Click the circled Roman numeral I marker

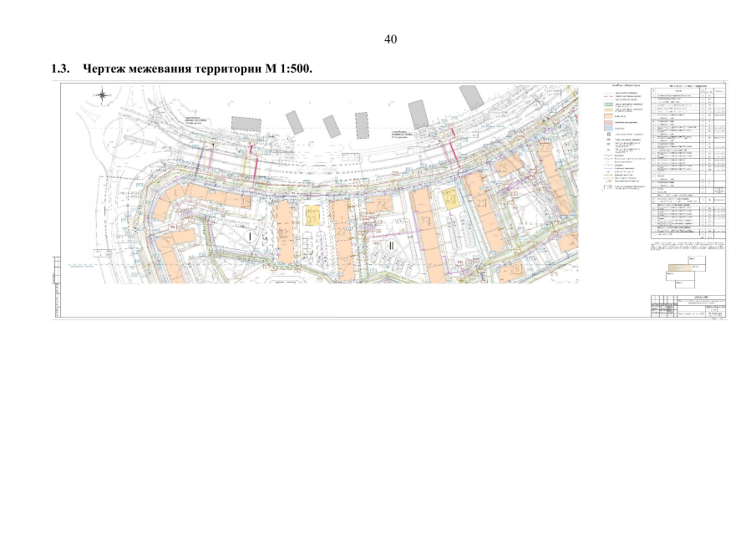pos(251,237)
